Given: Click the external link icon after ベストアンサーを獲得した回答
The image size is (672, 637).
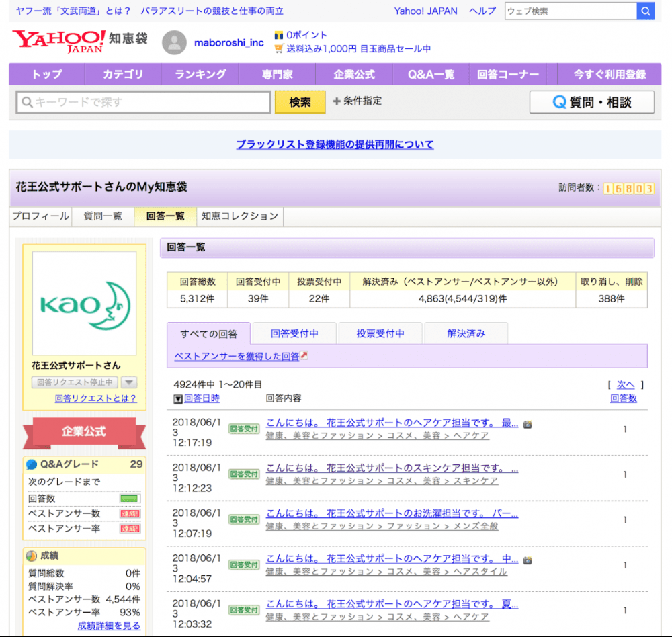Looking at the screenshot, I should [x=304, y=355].
